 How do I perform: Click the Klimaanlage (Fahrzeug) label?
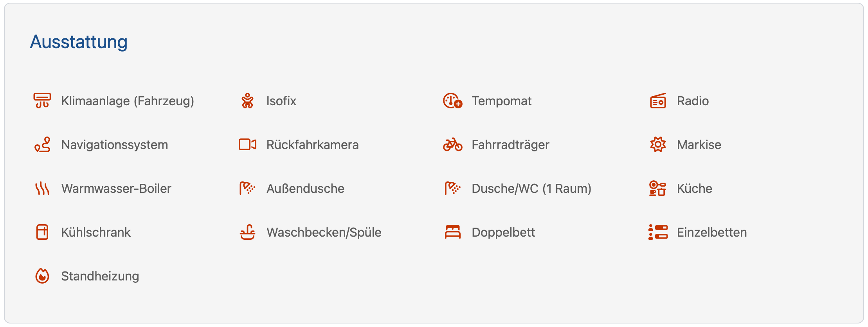(x=128, y=101)
